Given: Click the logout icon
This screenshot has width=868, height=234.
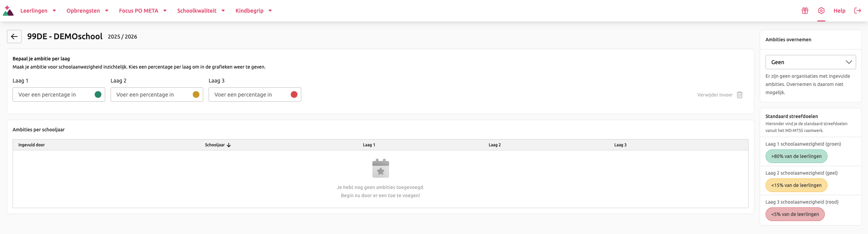Looking at the screenshot, I should [858, 11].
